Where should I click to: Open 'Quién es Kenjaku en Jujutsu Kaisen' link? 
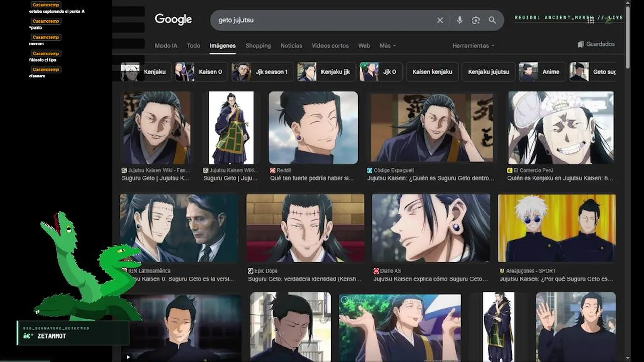pyautogui.click(x=560, y=178)
